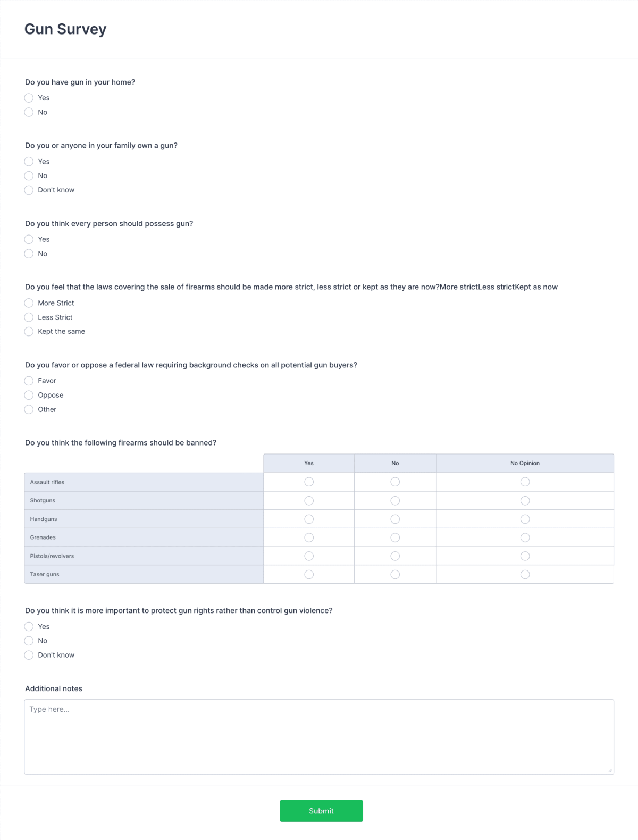Select Yes for family gun ownership question

click(29, 161)
